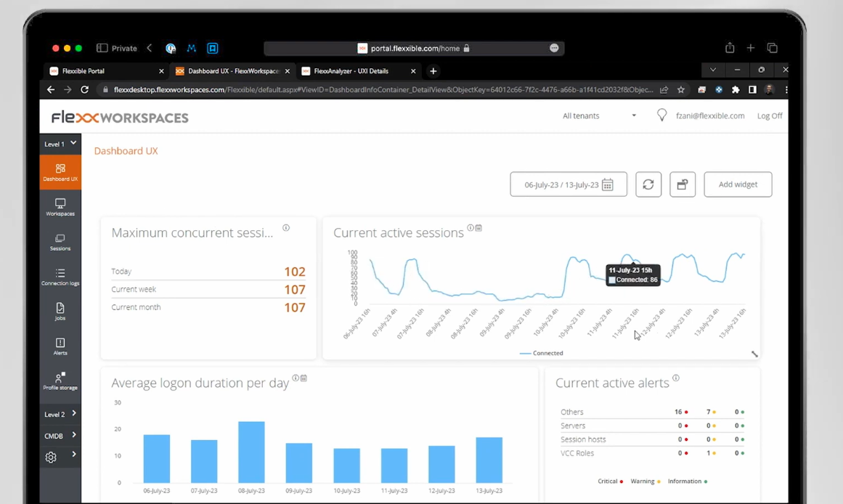Open Connection logs in the sidebar
843x504 pixels.
[x=60, y=277]
